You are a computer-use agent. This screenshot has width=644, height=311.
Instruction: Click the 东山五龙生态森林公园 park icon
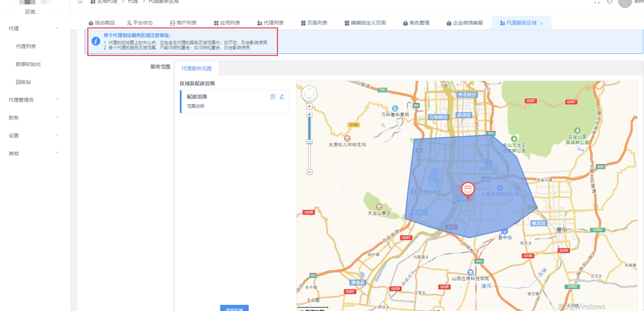coord(514,139)
